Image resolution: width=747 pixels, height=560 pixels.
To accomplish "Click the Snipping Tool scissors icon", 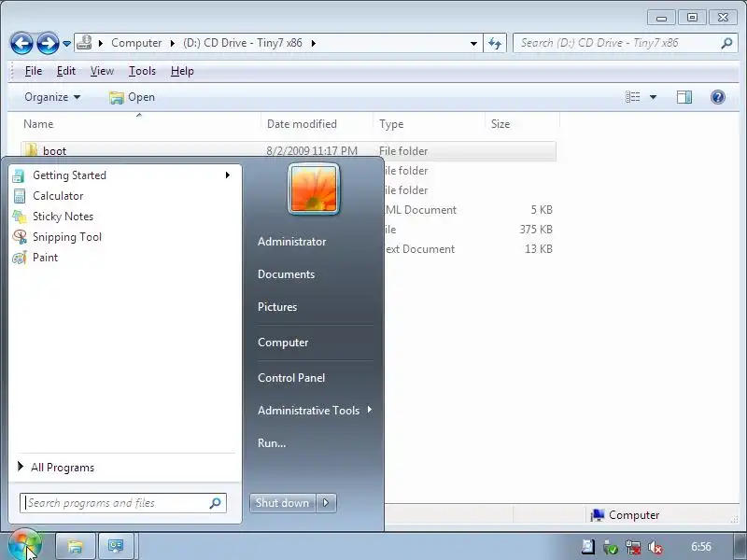I will pyautogui.click(x=19, y=237).
